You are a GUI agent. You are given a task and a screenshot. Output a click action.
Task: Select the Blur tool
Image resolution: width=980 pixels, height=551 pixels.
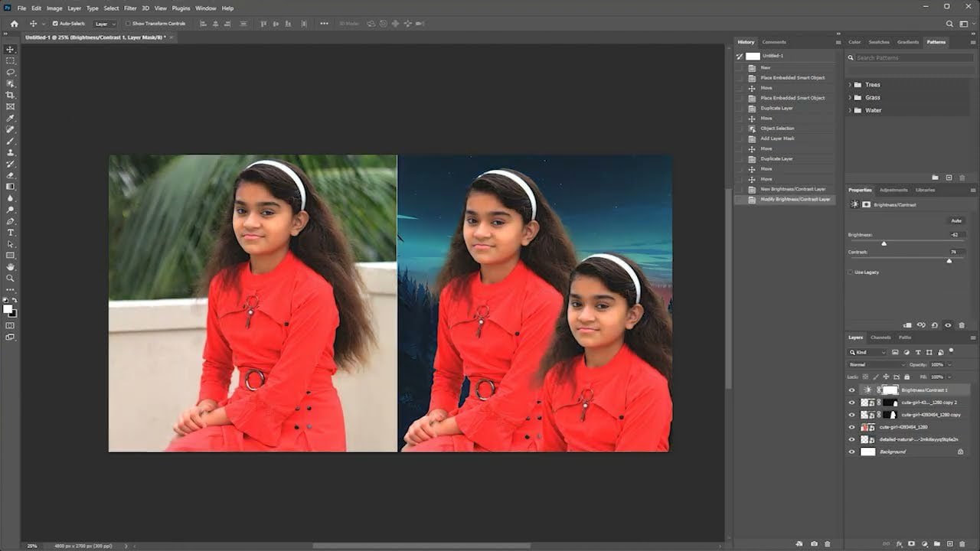point(10,198)
